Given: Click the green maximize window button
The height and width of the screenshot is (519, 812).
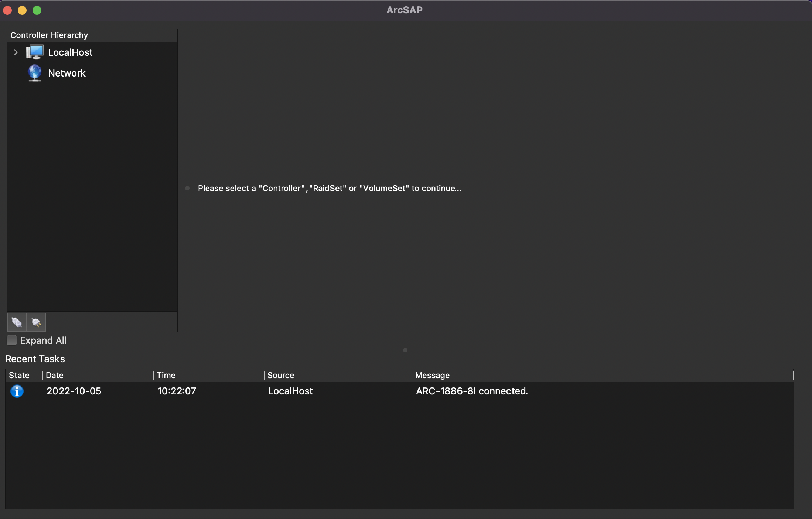Looking at the screenshot, I should [x=37, y=10].
